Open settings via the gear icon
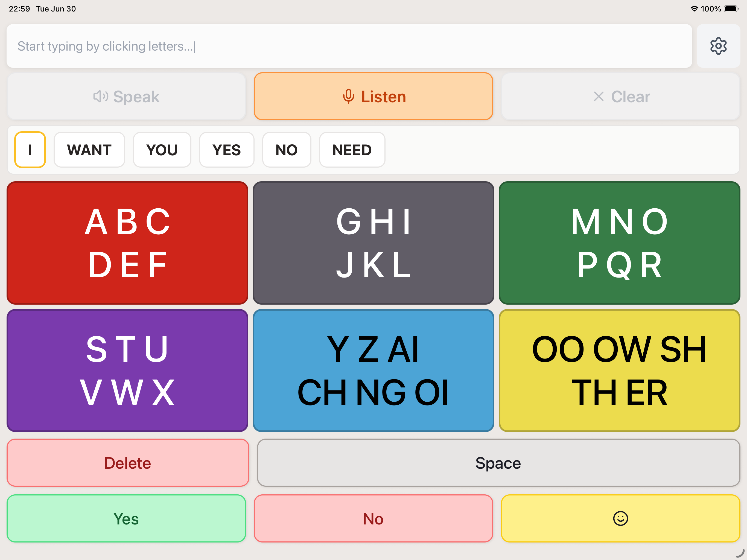Image resolution: width=747 pixels, height=560 pixels. [718, 46]
